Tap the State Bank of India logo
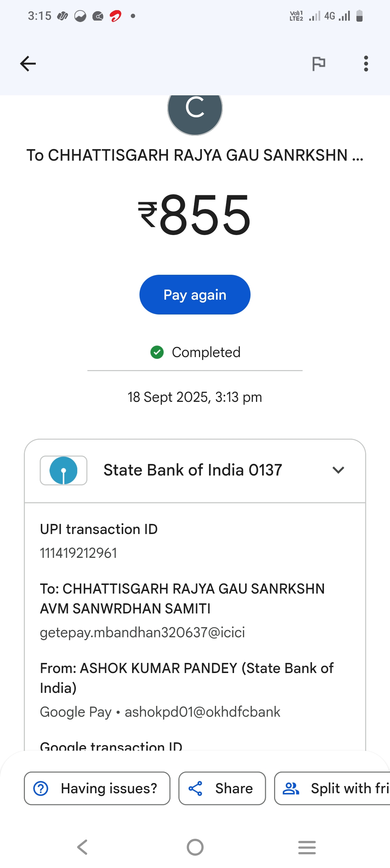 pos(64,470)
